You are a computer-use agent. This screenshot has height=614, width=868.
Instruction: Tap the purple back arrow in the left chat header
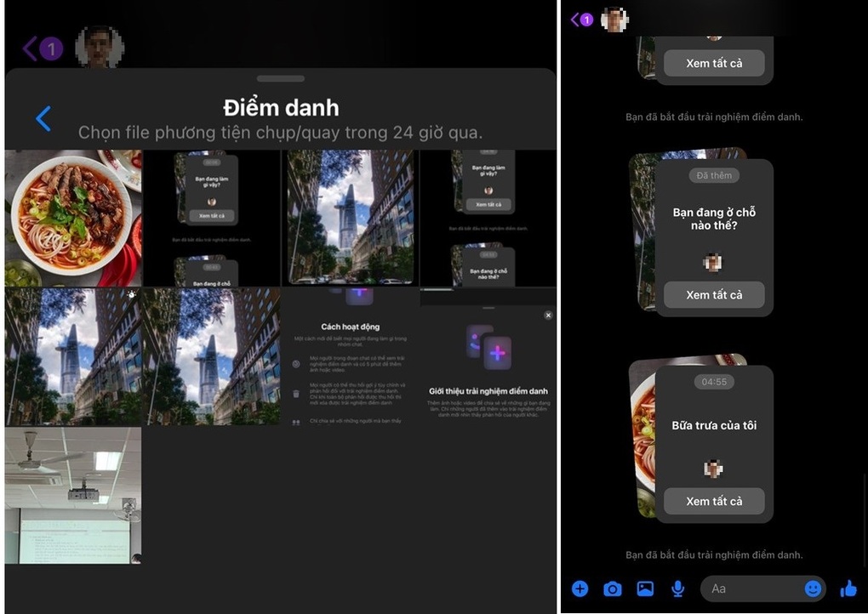coord(30,48)
